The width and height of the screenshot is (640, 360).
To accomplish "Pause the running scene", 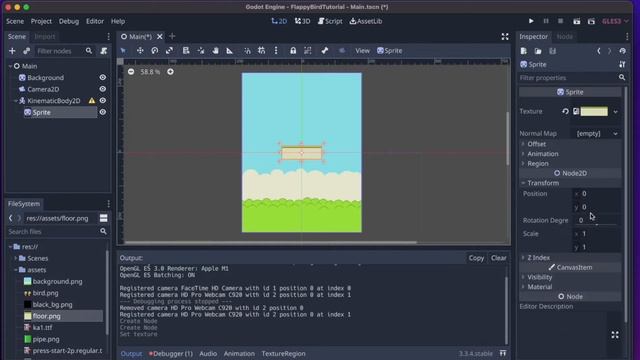I will pyautogui.click(x=546, y=21).
